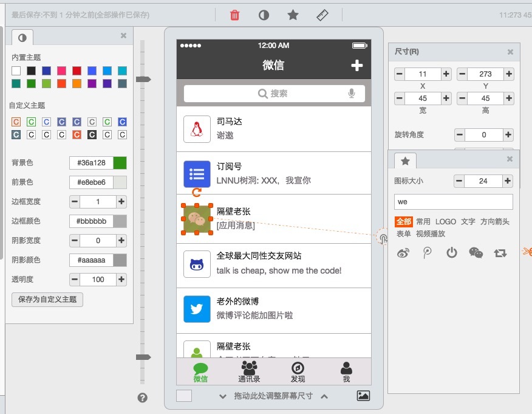Click the 发现 compass tab icon

[298, 368]
